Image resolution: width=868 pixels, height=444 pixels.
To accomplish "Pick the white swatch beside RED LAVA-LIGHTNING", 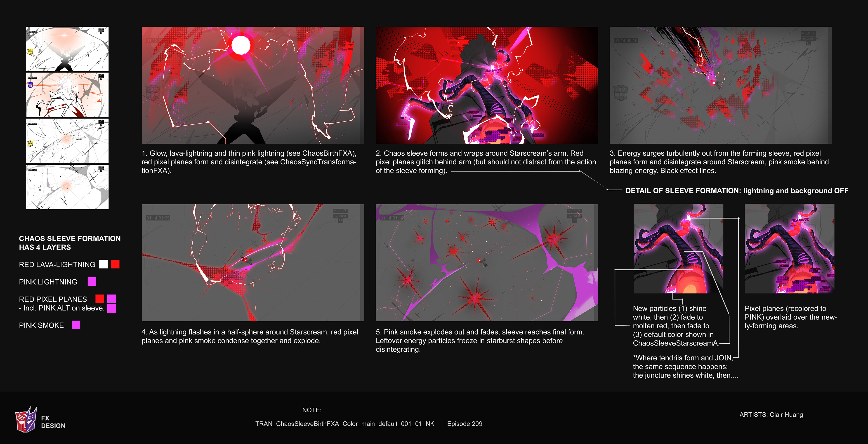I will [x=104, y=264].
